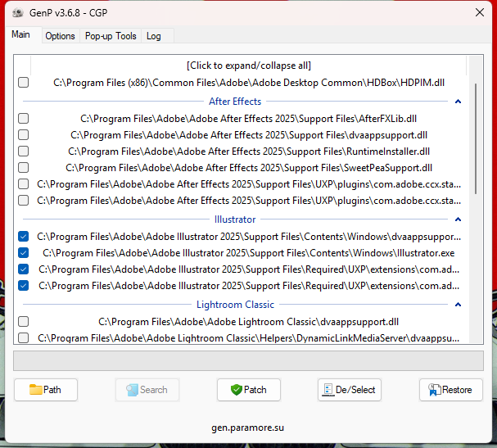This screenshot has height=448, width=497.
Task: Open the Pop-up Tools tab
Action: tap(111, 36)
